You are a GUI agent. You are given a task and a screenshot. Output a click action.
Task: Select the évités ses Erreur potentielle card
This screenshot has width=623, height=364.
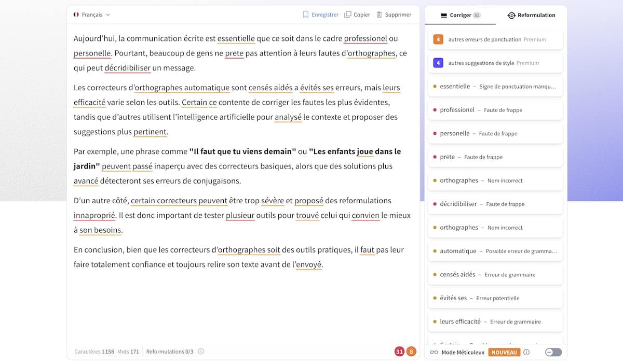point(495,298)
